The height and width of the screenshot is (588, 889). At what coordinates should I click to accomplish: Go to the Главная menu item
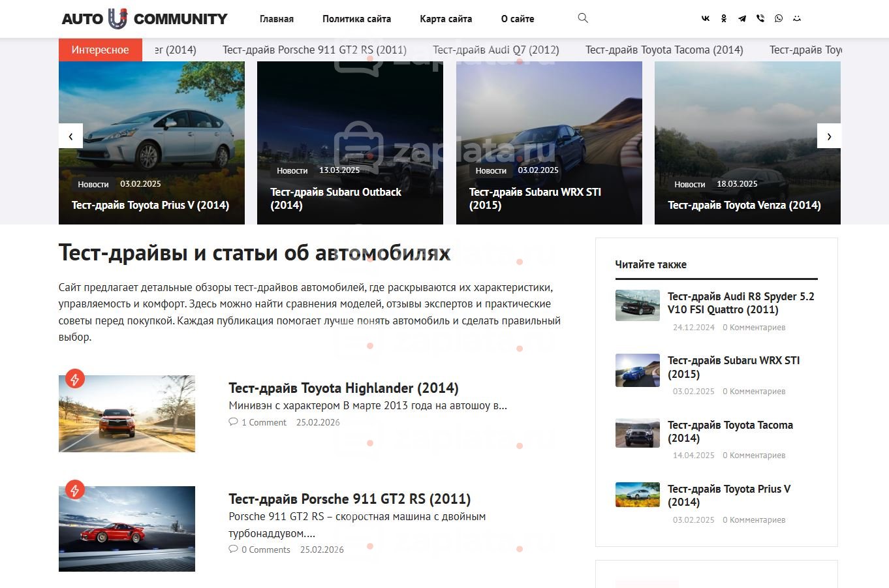[277, 19]
